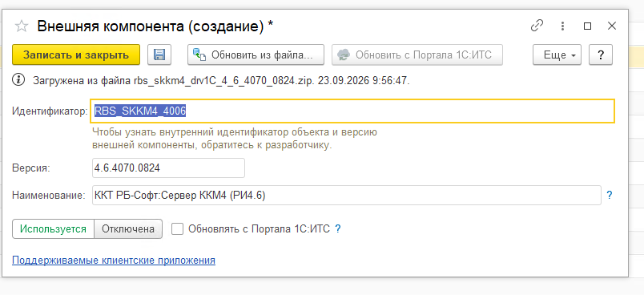The height and width of the screenshot is (295, 644).
Task: Focus the Наименование input field
Action: pos(347,195)
